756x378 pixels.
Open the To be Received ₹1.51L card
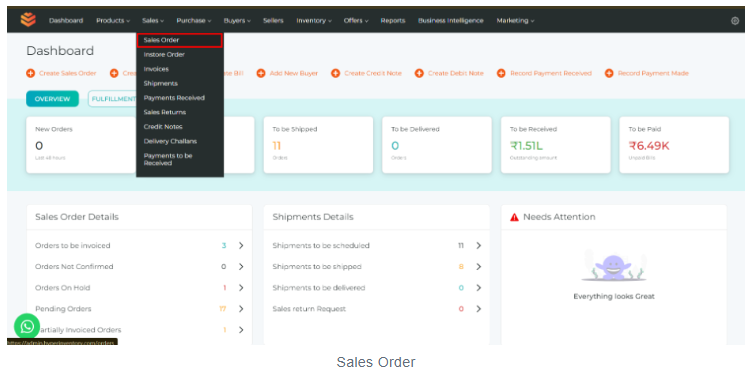[x=556, y=145]
